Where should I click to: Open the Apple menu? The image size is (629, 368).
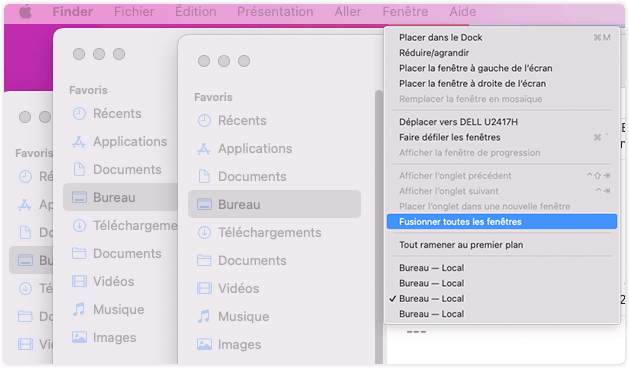pos(25,12)
